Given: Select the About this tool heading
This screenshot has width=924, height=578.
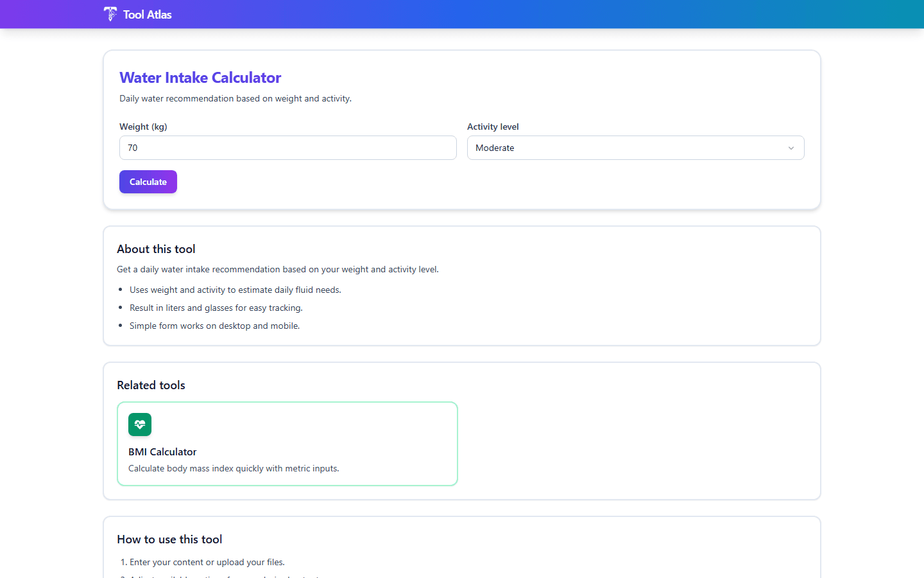Looking at the screenshot, I should [x=156, y=249].
